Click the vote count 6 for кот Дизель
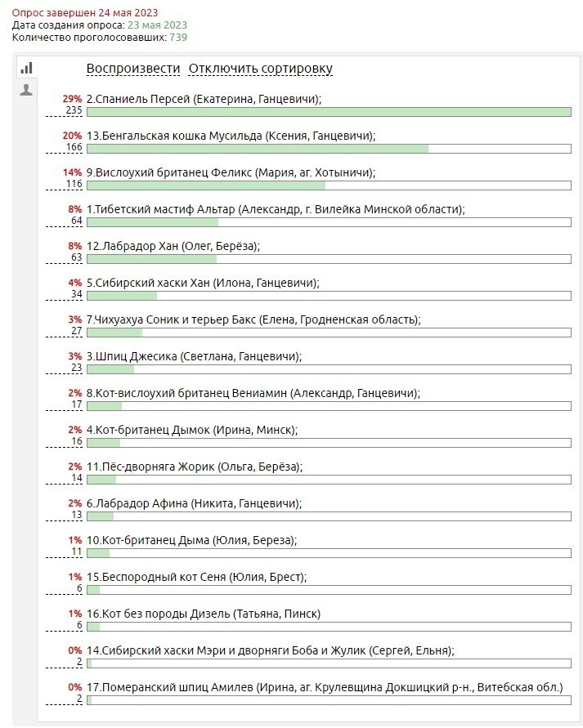 tap(79, 624)
